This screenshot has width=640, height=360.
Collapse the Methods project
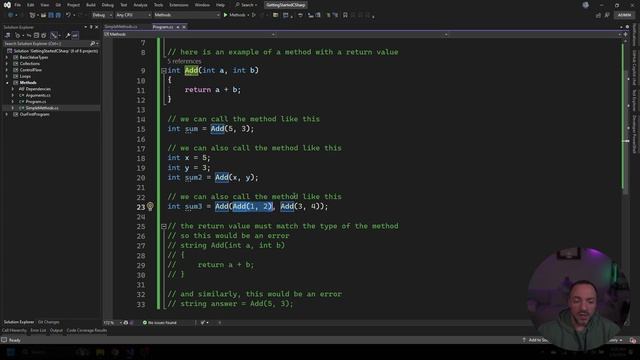7,83
